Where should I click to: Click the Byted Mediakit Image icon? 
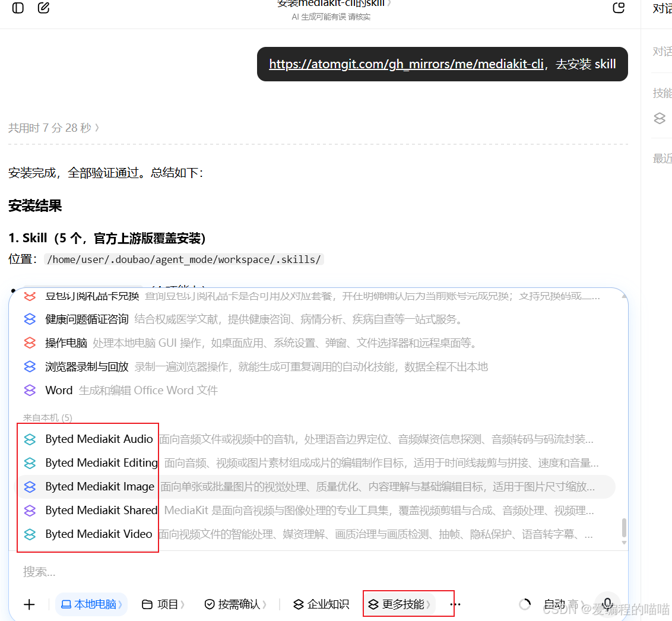pyautogui.click(x=30, y=487)
